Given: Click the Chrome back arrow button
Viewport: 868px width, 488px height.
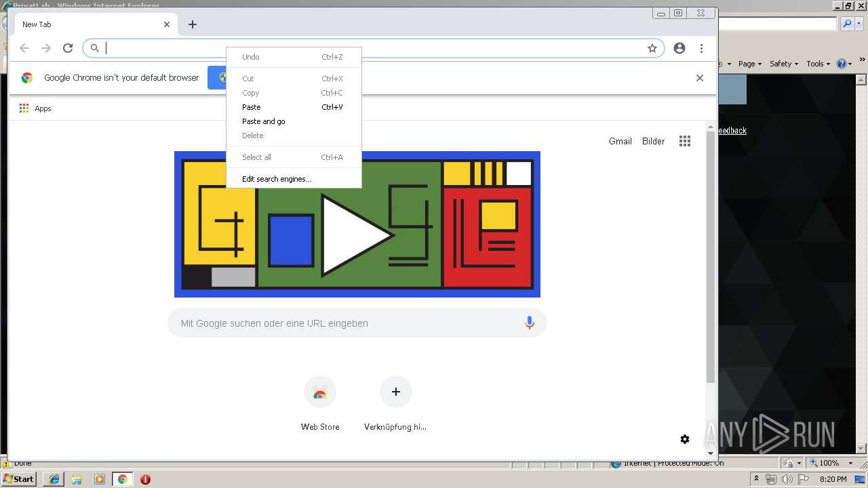Looking at the screenshot, I should point(24,48).
